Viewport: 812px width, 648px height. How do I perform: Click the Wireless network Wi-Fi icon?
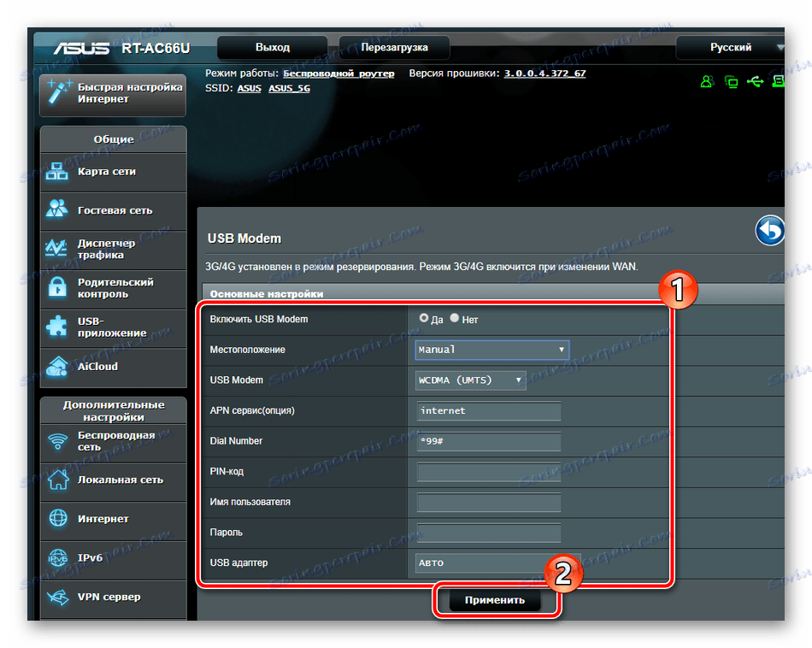58,441
